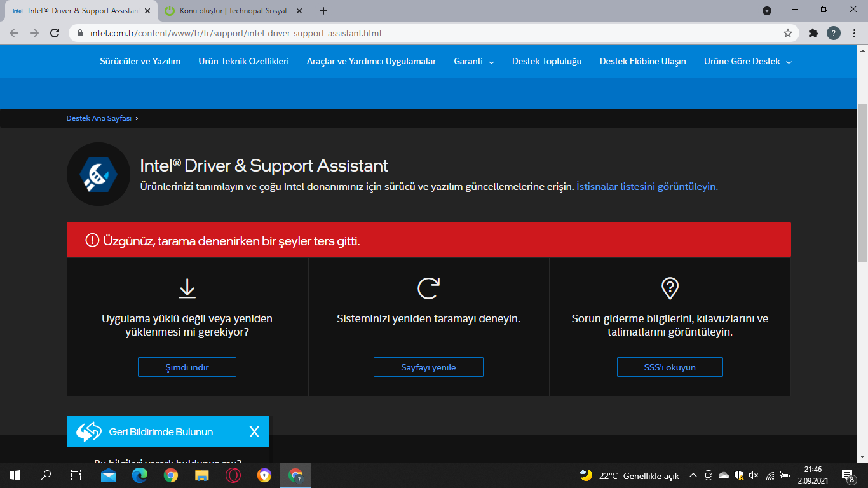Viewport: 868px width, 488px height.
Task: Click the Intel Driver & Support Assistant logo
Action: (98, 174)
